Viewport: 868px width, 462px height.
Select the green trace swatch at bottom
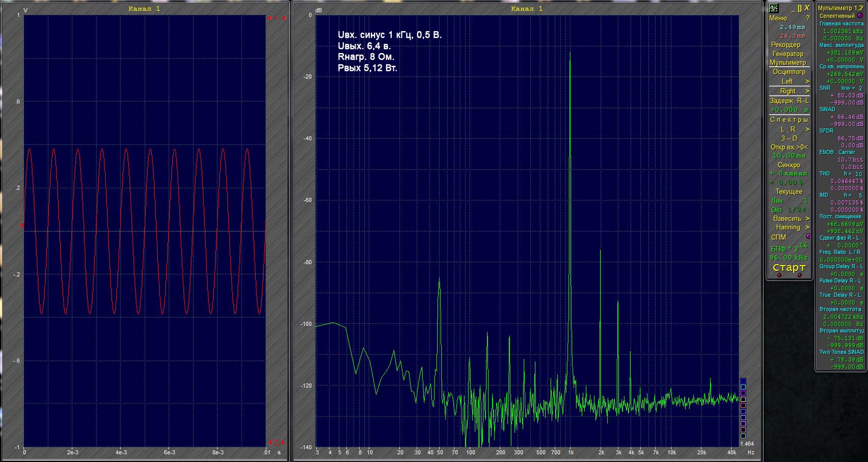pos(743,436)
